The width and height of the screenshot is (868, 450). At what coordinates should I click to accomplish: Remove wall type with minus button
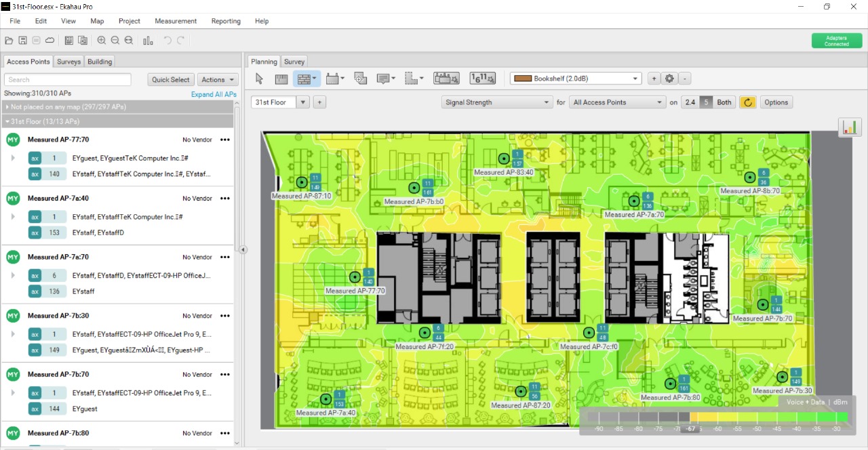tap(686, 79)
